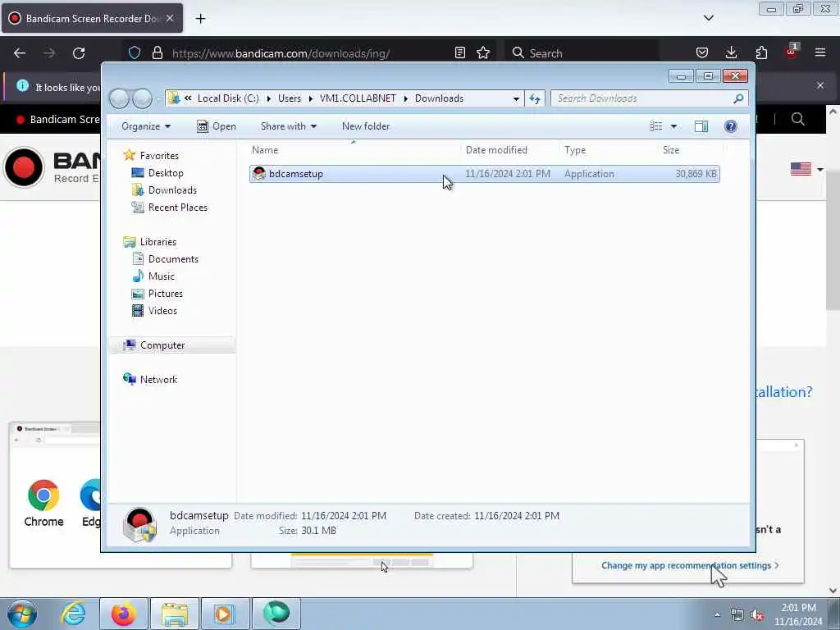Screen dimensions: 840x630
Task: Click the bdcamsetup icon in details pane
Action: pos(139,524)
